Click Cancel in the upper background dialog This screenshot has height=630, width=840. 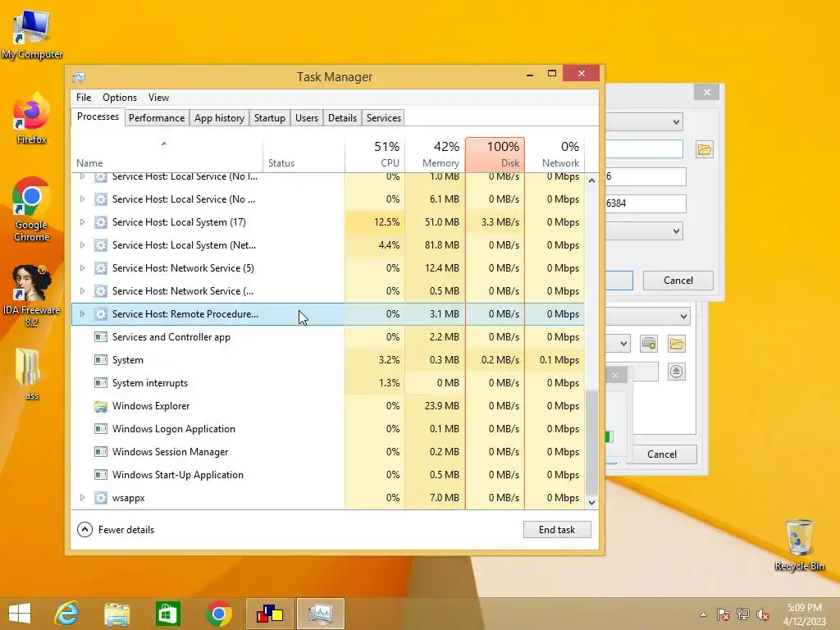(x=678, y=281)
